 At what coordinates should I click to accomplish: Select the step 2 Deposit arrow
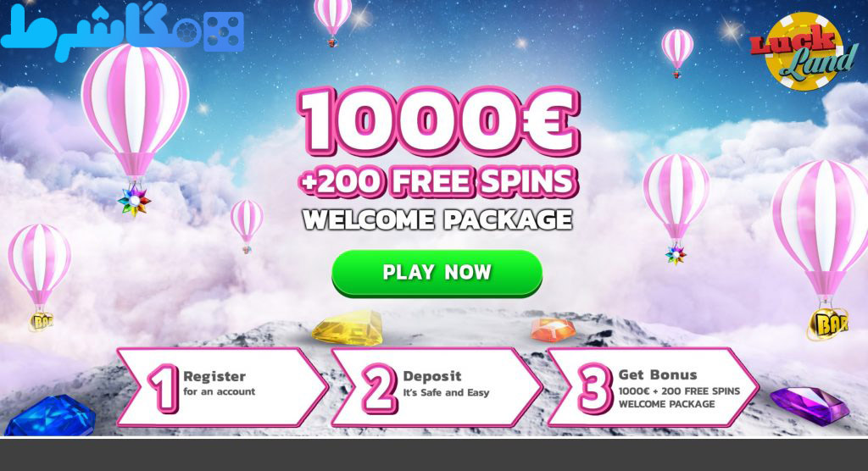click(x=437, y=387)
